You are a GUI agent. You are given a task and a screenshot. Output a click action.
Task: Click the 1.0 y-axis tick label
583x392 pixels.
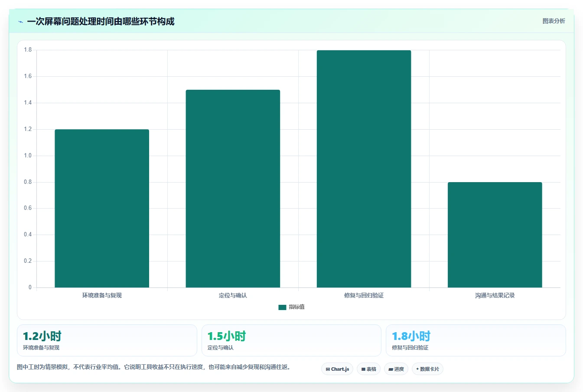click(28, 156)
